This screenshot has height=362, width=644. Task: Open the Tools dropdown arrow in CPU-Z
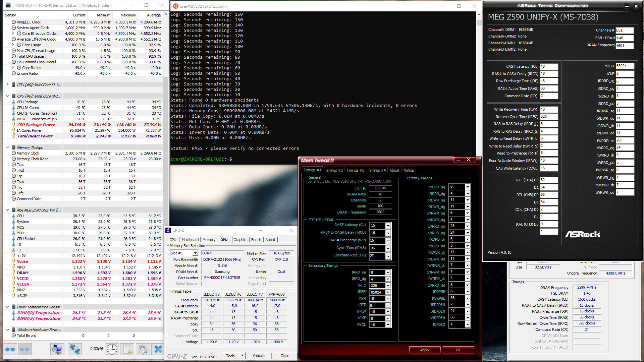tap(243, 356)
